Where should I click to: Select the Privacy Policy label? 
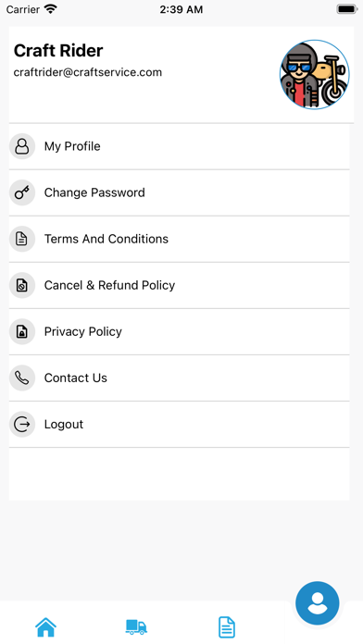[x=83, y=331]
